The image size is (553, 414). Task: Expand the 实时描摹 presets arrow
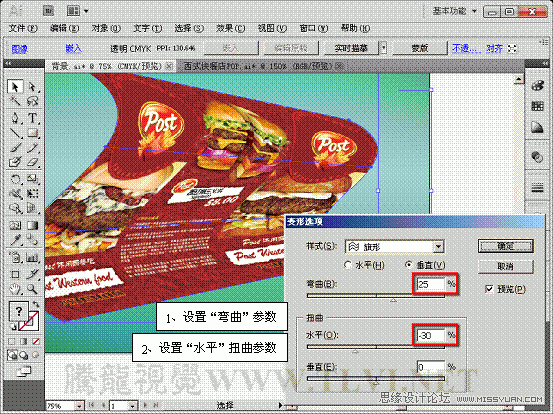click(x=383, y=48)
